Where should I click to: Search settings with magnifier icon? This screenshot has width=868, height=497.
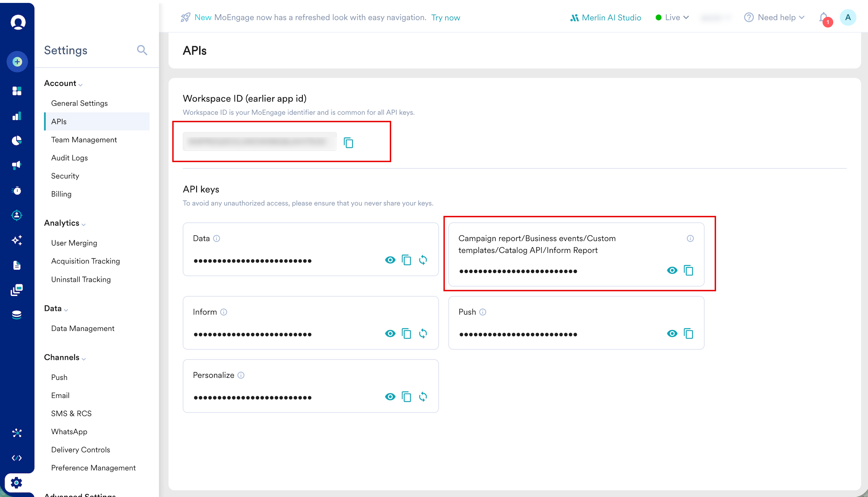point(142,50)
